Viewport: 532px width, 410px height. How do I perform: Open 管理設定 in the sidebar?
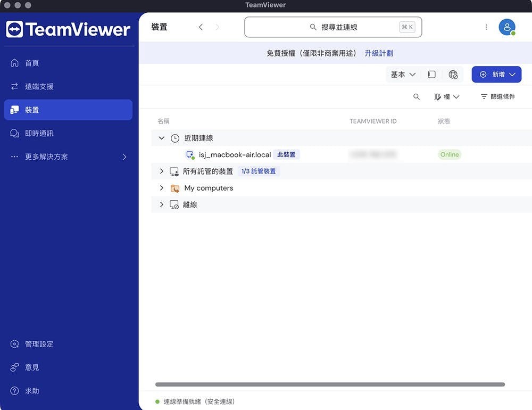[39, 344]
